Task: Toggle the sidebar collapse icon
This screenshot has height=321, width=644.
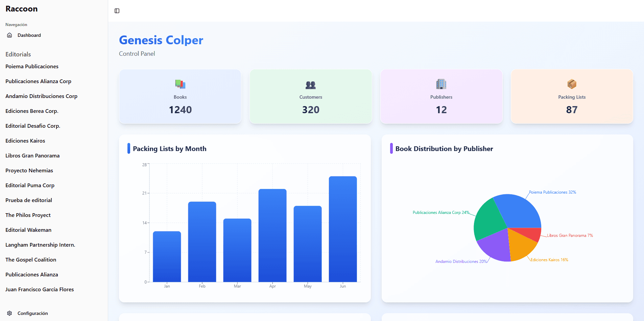Action: (x=117, y=11)
